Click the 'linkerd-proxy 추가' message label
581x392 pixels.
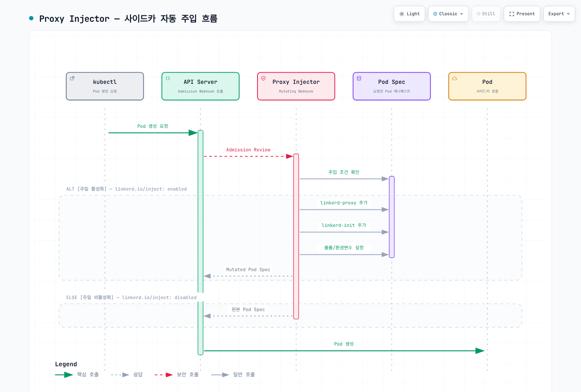pos(344,203)
